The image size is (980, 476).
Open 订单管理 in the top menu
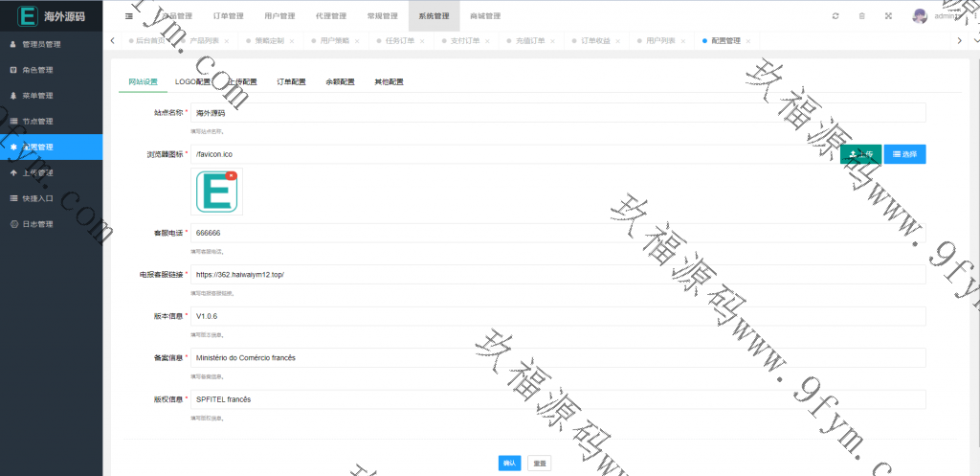[x=228, y=16]
